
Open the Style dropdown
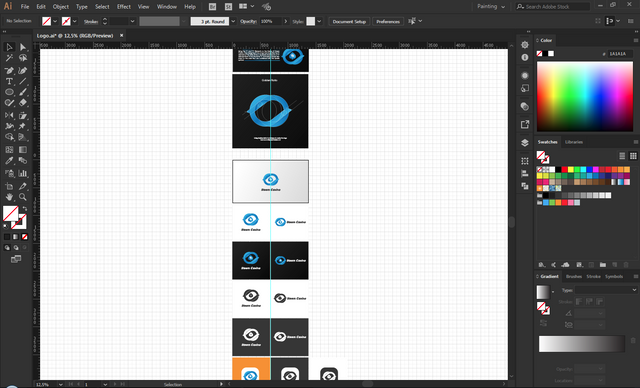click(319, 21)
